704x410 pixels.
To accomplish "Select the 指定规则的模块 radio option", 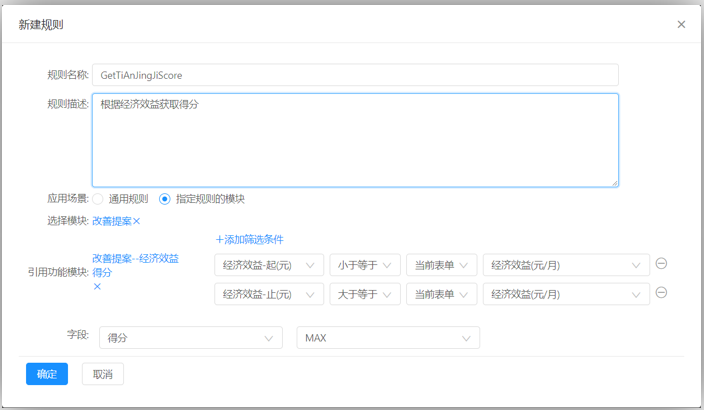I will click(165, 199).
